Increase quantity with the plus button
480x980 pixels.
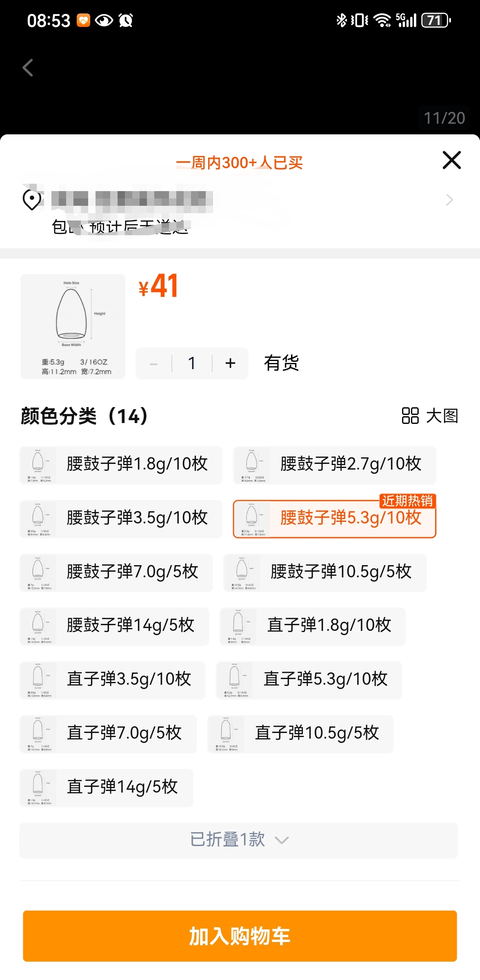coord(230,363)
